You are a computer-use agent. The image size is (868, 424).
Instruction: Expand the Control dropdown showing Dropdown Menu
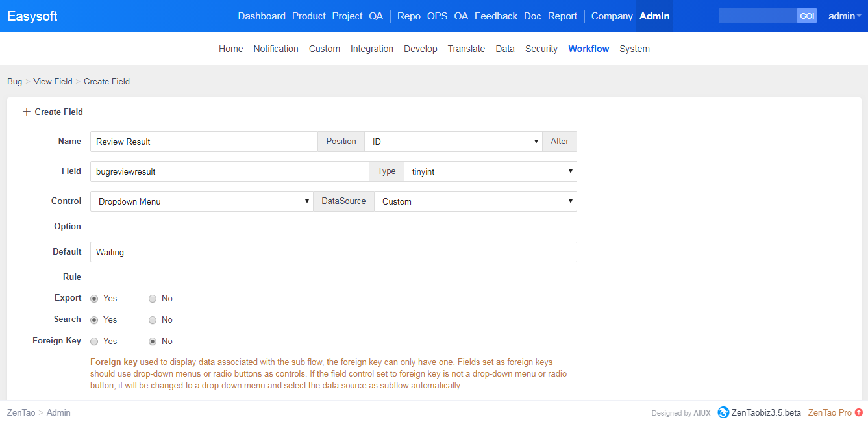[x=201, y=201]
